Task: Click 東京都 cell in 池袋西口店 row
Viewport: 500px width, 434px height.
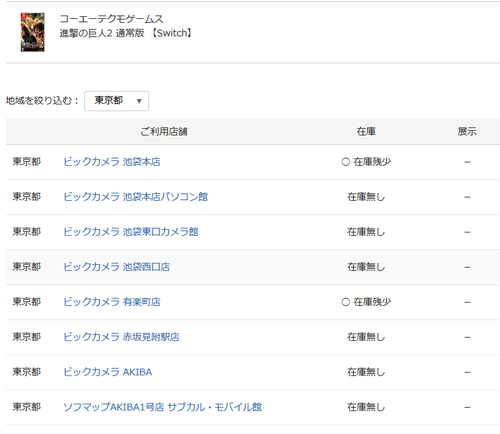Action: coord(27,267)
